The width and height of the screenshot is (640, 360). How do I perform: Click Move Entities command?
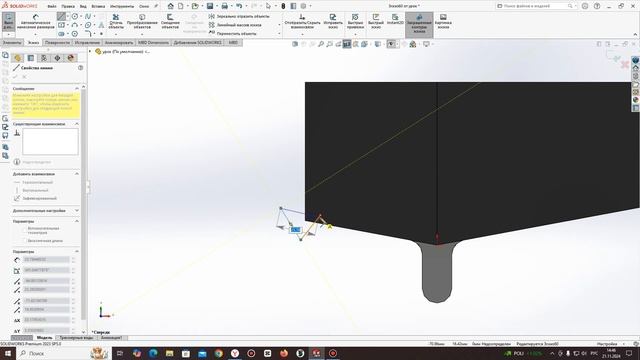(x=233, y=33)
